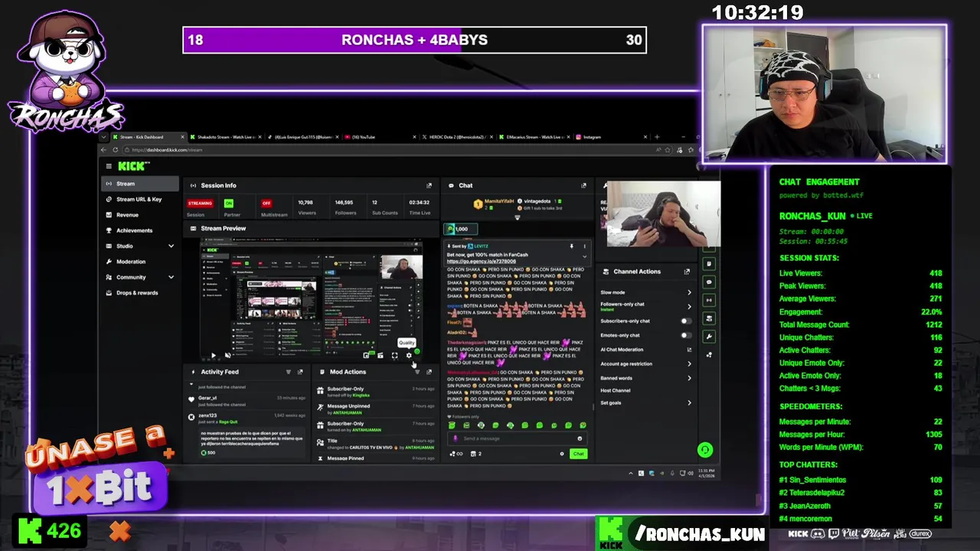Viewport: 980px width, 551px height.
Task: Open the AI Chat Moderation external link icon
Action: point(689,350)
